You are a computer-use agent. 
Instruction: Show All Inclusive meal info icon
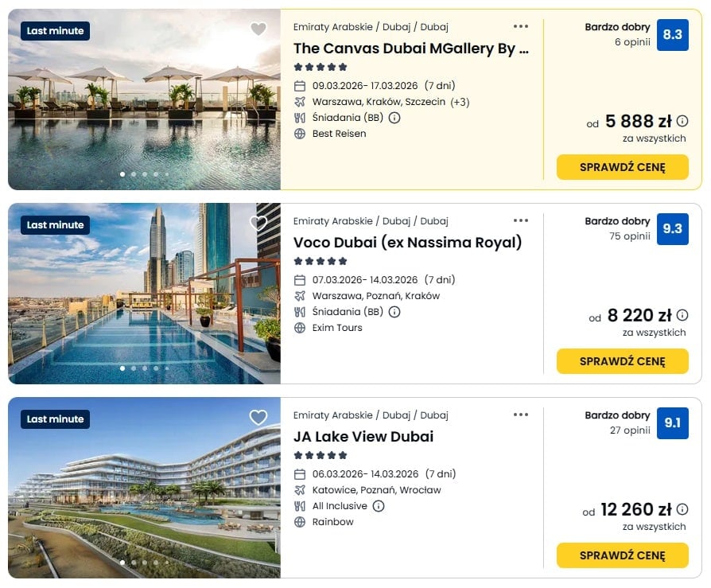pyautogui.click(x=379, y=506)
